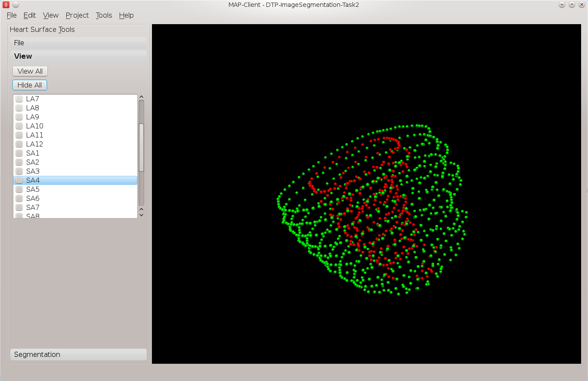The width and height of the screenshot is (588, 381).
Task: Select the SA5 list item
Action: click(x=75, y=189)
